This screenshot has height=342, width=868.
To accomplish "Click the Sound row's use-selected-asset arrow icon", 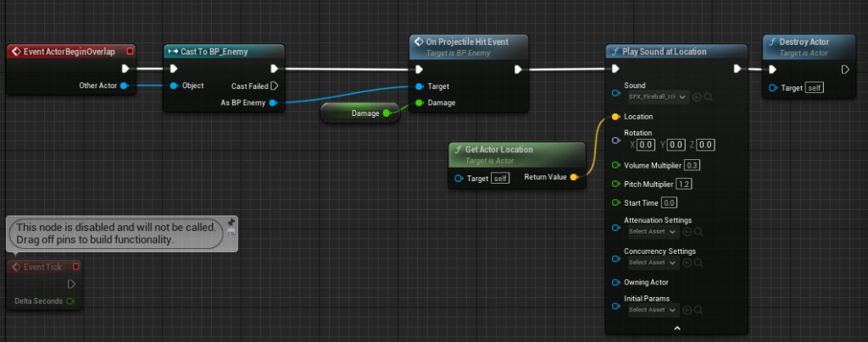I will pos(697,97).
